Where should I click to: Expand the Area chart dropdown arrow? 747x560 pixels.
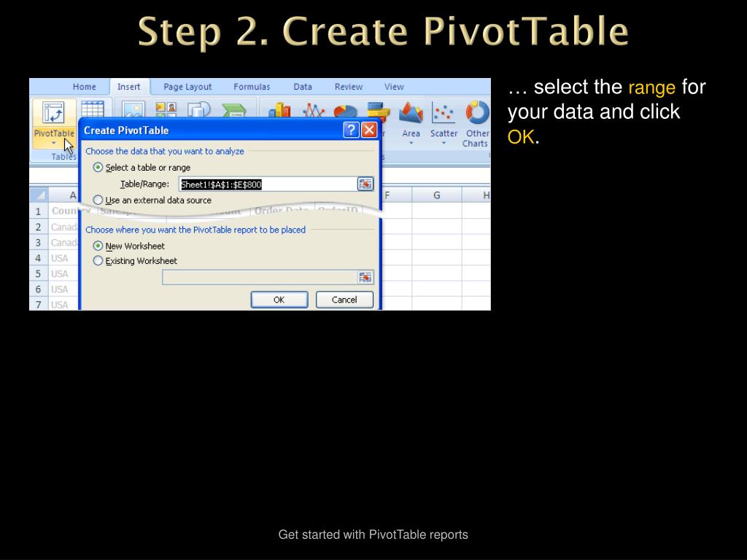tap(411, 143)
